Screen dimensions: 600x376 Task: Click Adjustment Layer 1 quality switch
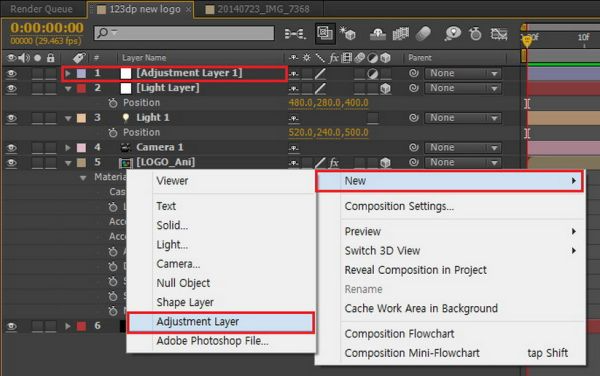(320, 73)
